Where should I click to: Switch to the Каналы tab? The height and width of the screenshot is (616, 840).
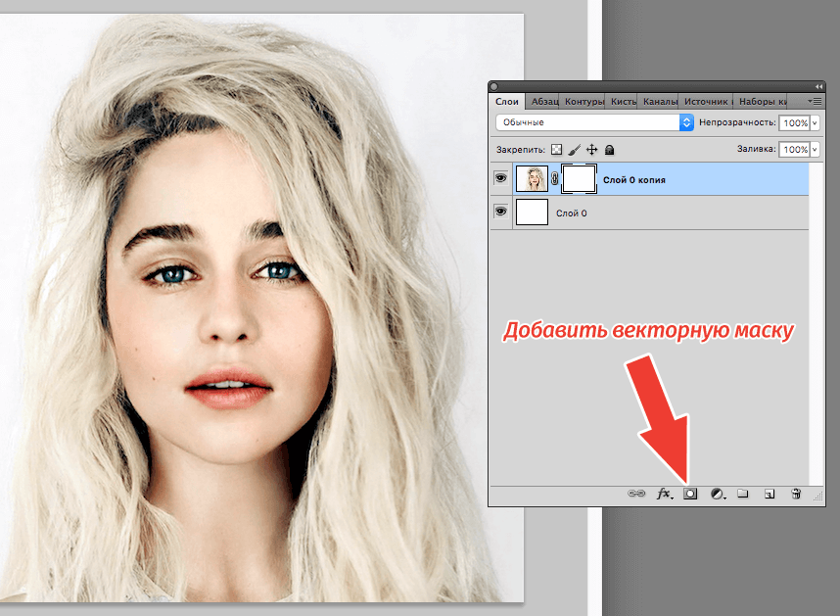click(658, 101)
